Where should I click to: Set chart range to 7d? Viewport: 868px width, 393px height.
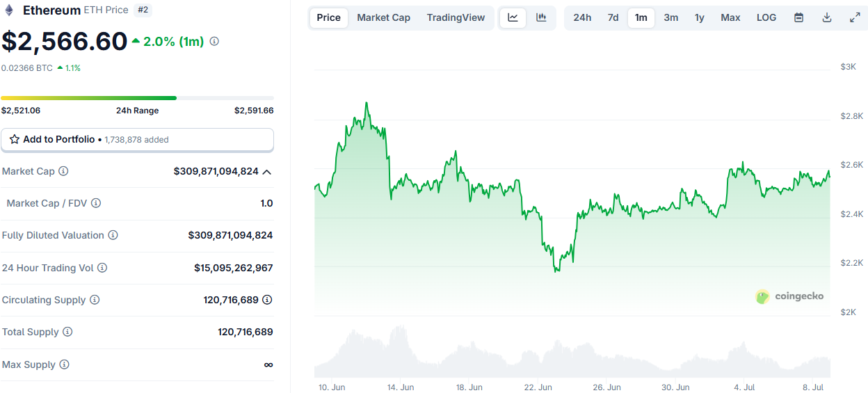[613, 17]
